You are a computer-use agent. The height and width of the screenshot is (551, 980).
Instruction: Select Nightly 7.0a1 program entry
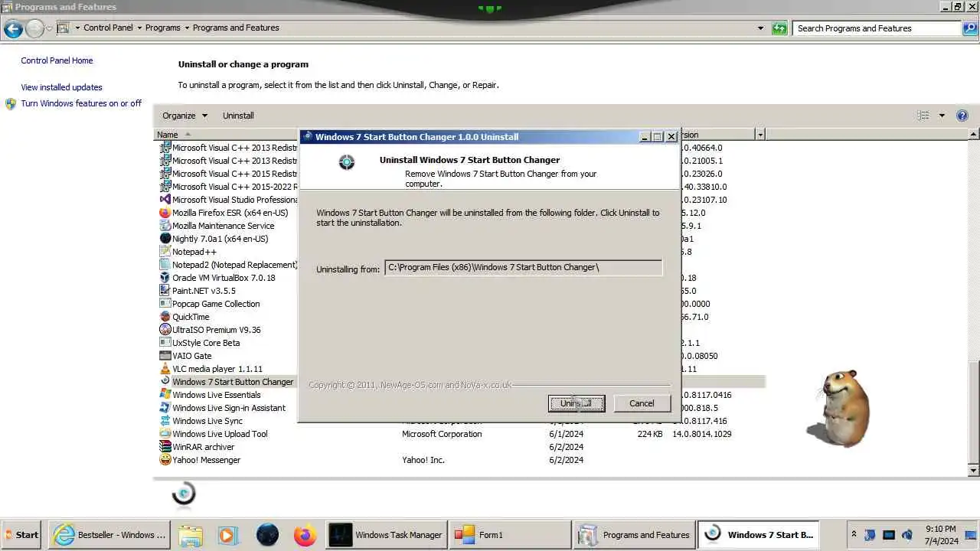tap(220, 239)
